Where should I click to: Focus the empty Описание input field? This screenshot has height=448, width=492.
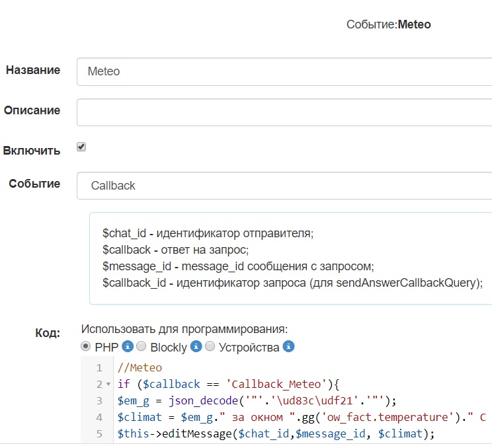(284, 112)
